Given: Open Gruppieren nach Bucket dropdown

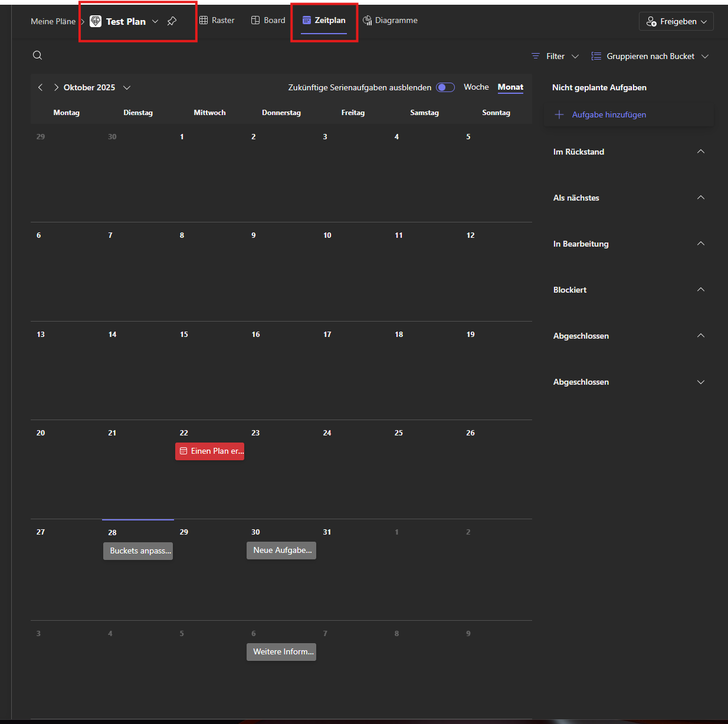Looking at the screenshot, I should pyautogui.click(x=650, y=56).
